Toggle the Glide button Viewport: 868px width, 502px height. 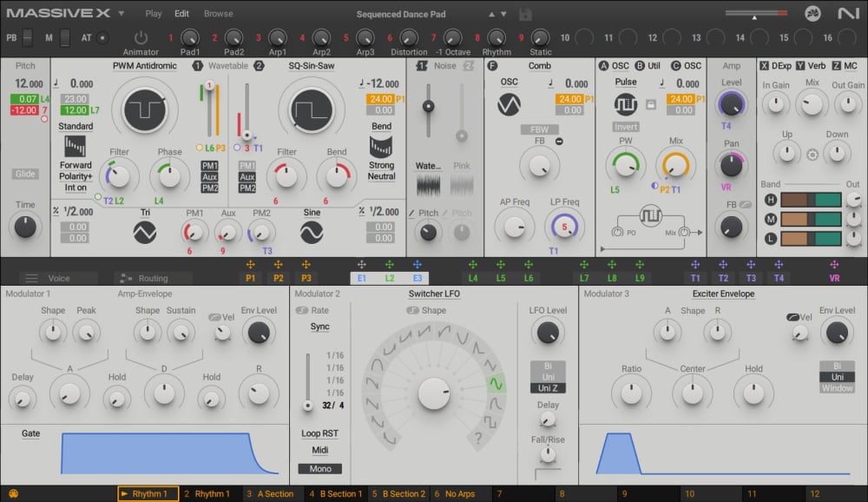tap(25, 174)
